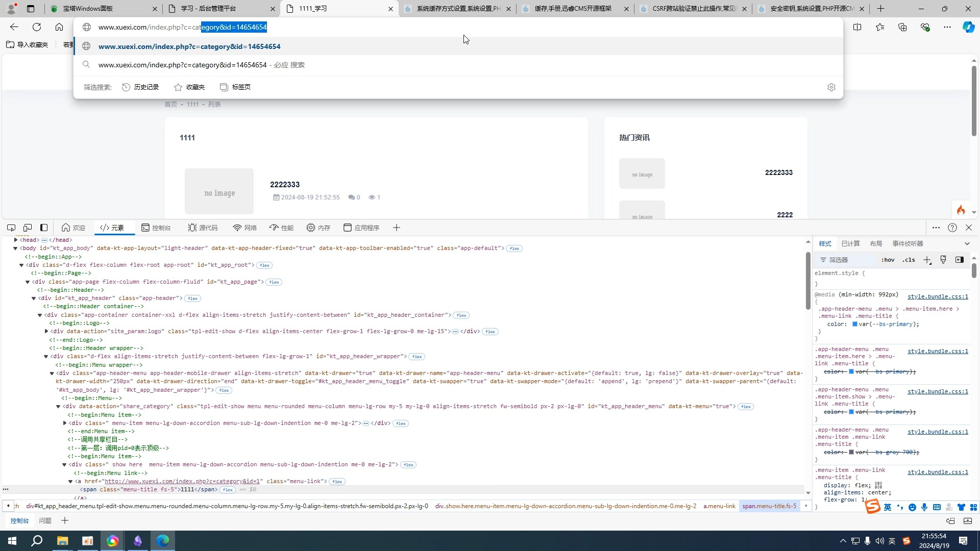This screenshot has width=980, height=551.
Task: Collapse the body kt_app_body node
Action: pos(15,248)
